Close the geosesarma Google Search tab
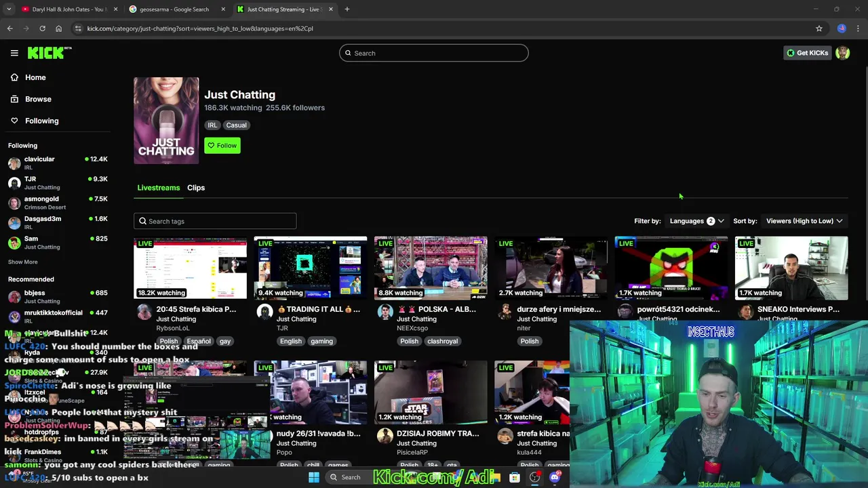This screenshot has width=868, height=488. tap(223, 9)
